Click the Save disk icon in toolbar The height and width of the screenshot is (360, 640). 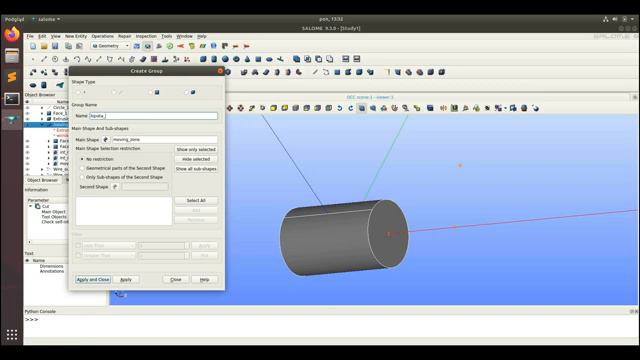(55, 46)
